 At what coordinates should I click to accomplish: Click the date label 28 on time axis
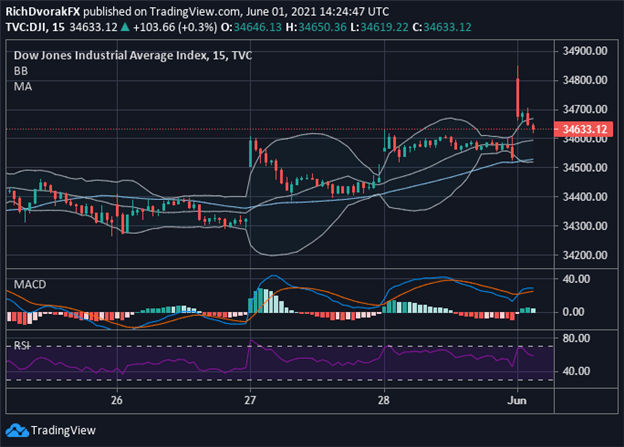point(384,400)
